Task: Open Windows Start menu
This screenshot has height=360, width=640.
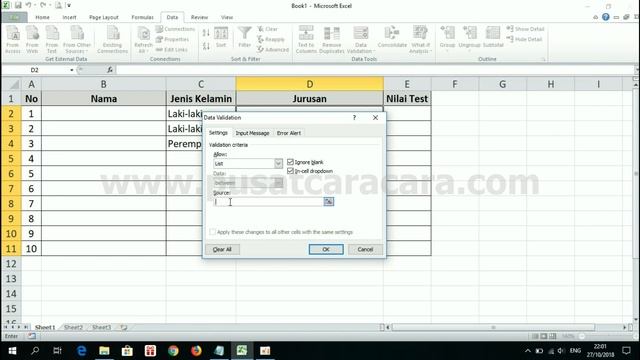Action: pos(12,351)
